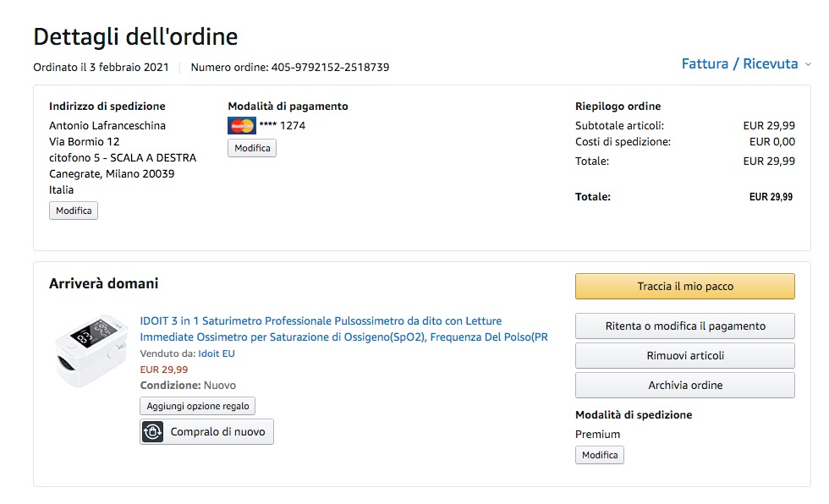Screen dimensions: 829x504
Task: Open the IDOIT Saturimetro product title link
Action: 343,329
